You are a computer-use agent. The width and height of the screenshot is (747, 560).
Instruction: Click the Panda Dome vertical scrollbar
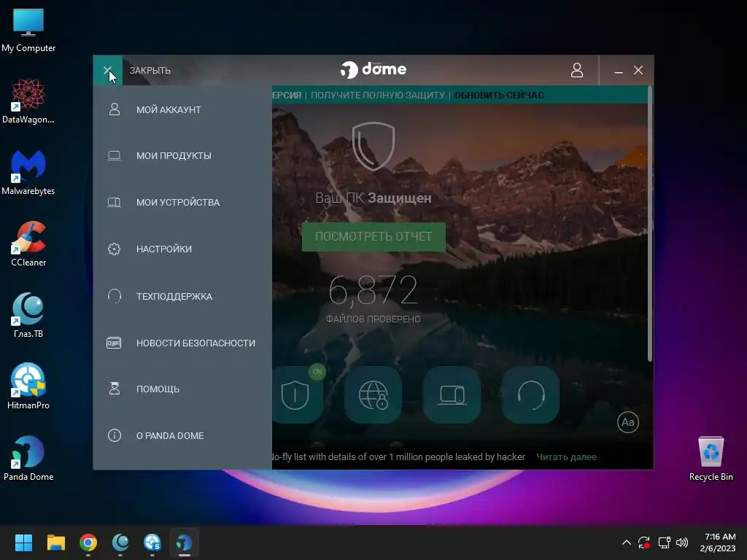coord(650,224)
